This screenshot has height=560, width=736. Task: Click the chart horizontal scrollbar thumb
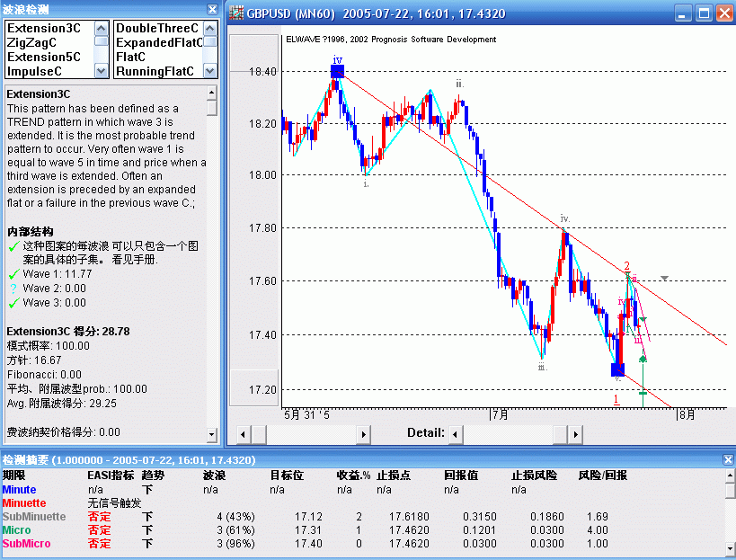(x=259, y=434)
